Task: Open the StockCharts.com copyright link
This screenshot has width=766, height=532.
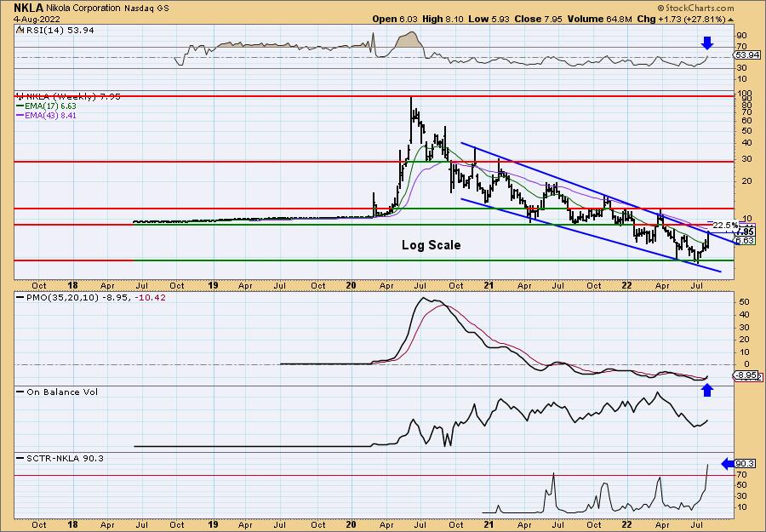Action: coord(695,8)
